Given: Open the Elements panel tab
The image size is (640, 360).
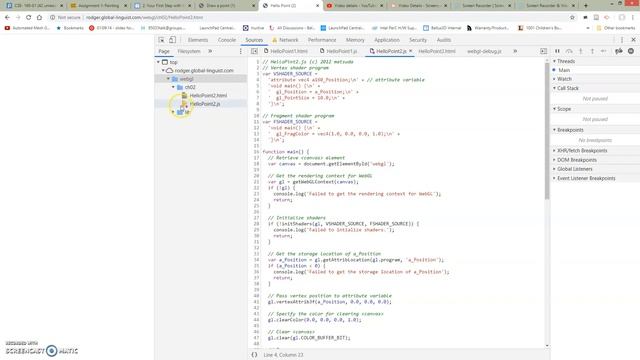Looking at the screenshot, I should (x=198, y=40).
